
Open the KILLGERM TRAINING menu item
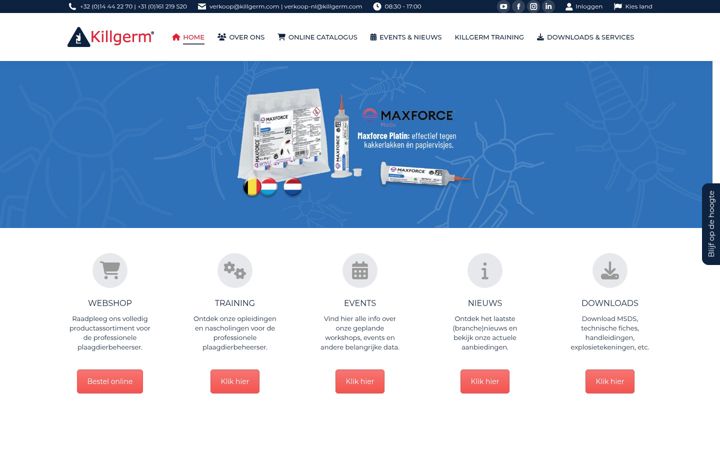[489, 37]
